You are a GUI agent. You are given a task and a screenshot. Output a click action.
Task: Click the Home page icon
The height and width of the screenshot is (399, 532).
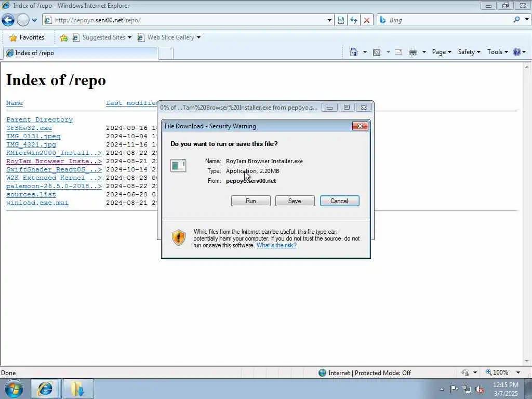pos(353,52)
